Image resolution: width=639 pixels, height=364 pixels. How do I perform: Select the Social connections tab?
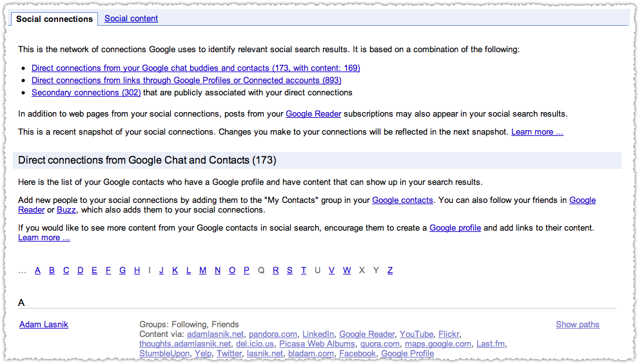(x=55, y=19)
